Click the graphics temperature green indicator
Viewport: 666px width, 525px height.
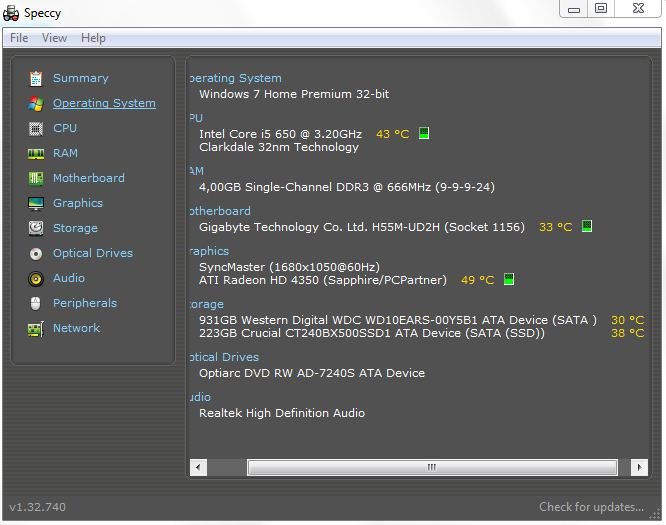[x=509, y=280]
